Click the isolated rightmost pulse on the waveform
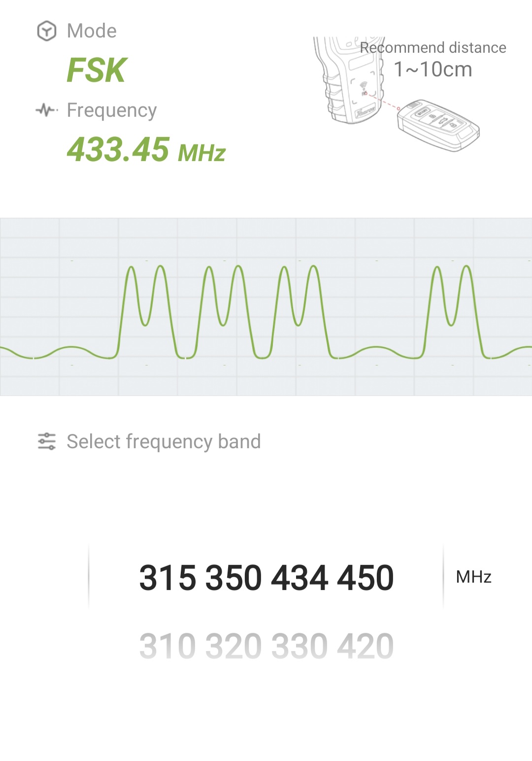This screenshot has height=761, width=532. [452, 310]
